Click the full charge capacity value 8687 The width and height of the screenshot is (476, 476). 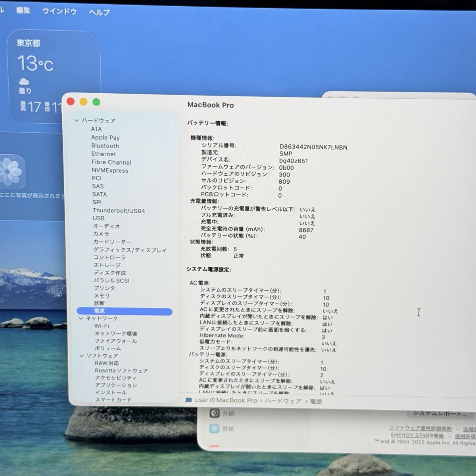pos(306,230)
